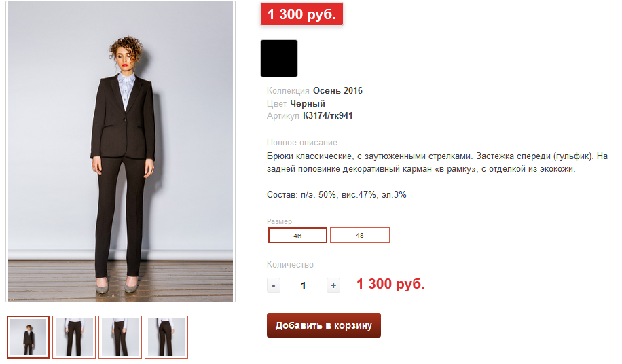
Task: Click the red price badge at top
Action: pos(301,14)
